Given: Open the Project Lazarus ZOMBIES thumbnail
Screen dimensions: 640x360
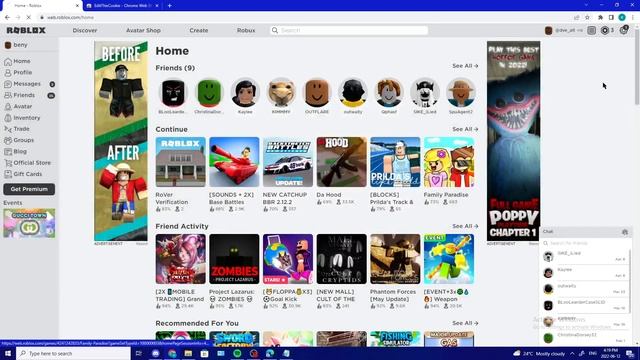Looking at the screenshot, I should pyautogui.click(x=234, y=259).
